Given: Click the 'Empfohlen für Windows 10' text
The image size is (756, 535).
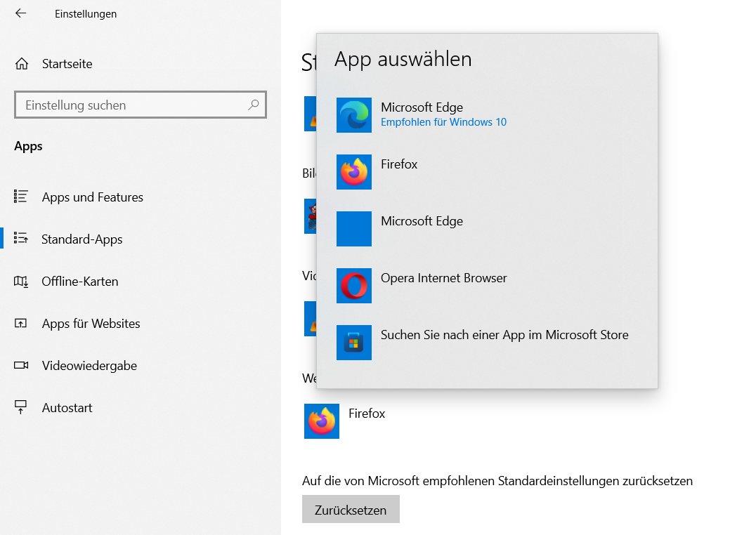Looking at the screenshot, I should pos(443,122).
